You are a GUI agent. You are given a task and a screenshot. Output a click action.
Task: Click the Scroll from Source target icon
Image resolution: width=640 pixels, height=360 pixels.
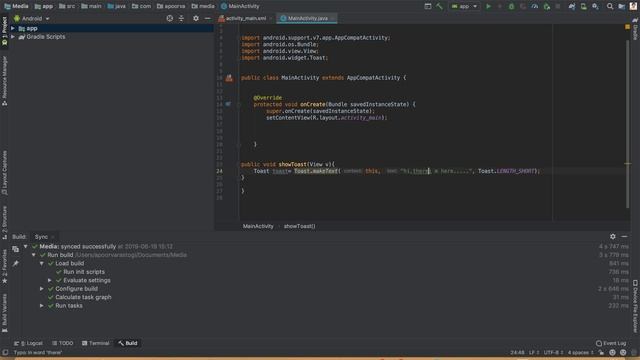pos(169,18)
